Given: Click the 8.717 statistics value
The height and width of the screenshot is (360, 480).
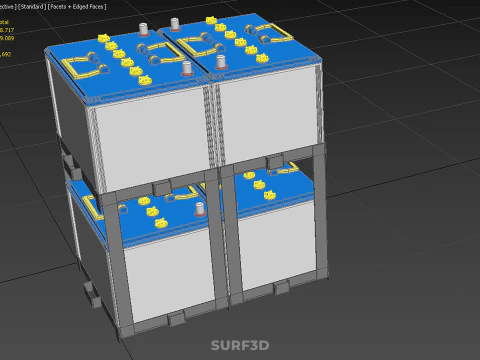Looking at the screenshot, I should tap(7, 30).
